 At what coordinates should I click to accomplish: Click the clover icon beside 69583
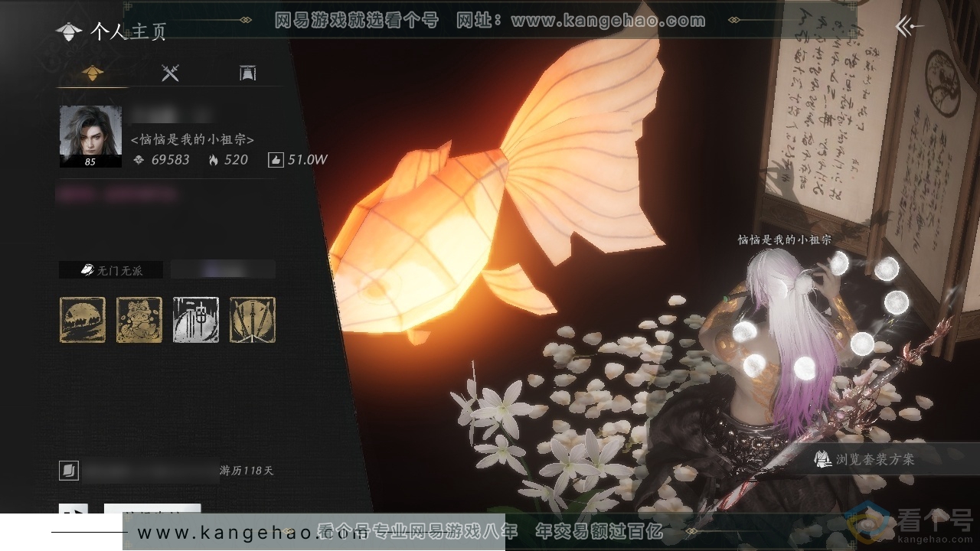coord(139,160)
